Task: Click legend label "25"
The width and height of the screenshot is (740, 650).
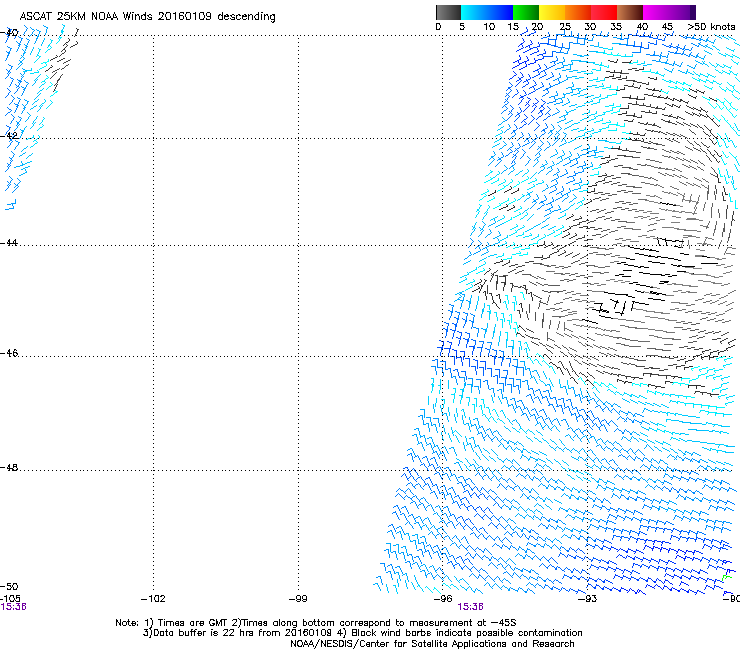Action: [565, 27]
